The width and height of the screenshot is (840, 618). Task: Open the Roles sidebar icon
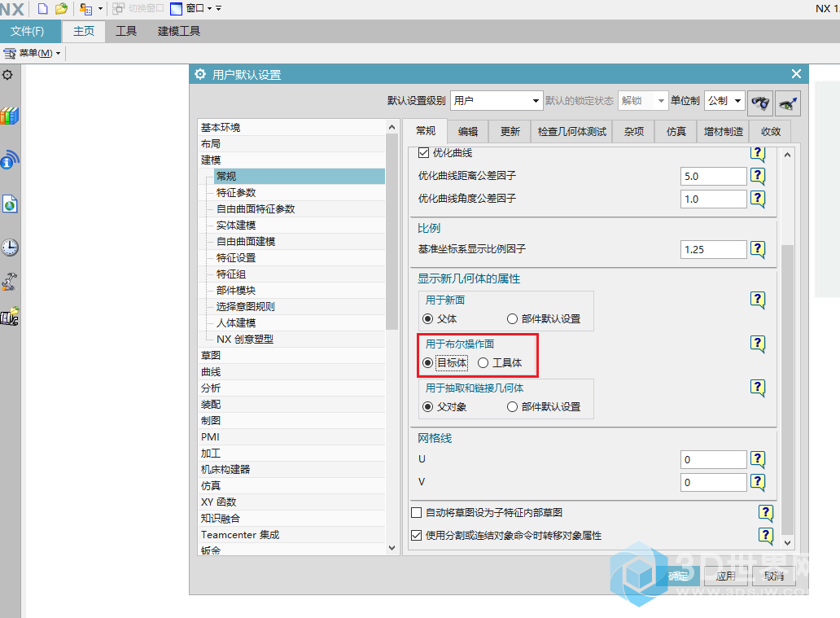pyautogui.click(x=10, y=316)
